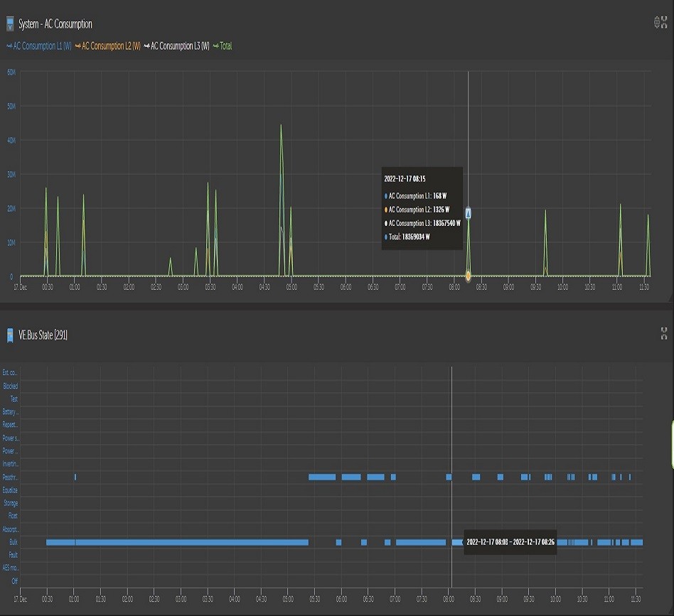Click the Bulk row label on y-axis
This screenshot has height=616, width=674.
tap(13, 542)
